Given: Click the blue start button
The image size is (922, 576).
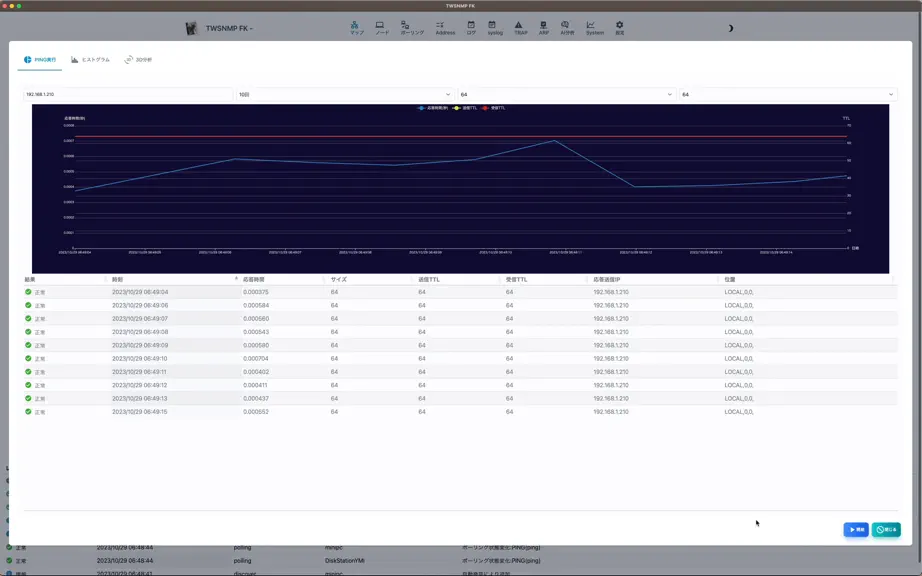Looking at the screenshot, I should (856, 530).
